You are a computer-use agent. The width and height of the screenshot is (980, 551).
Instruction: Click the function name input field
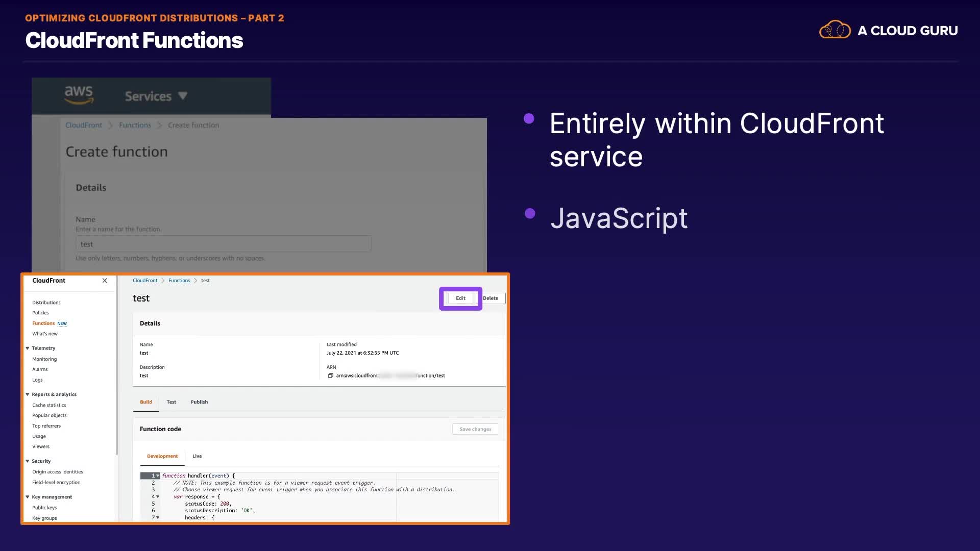click(223, 244)
